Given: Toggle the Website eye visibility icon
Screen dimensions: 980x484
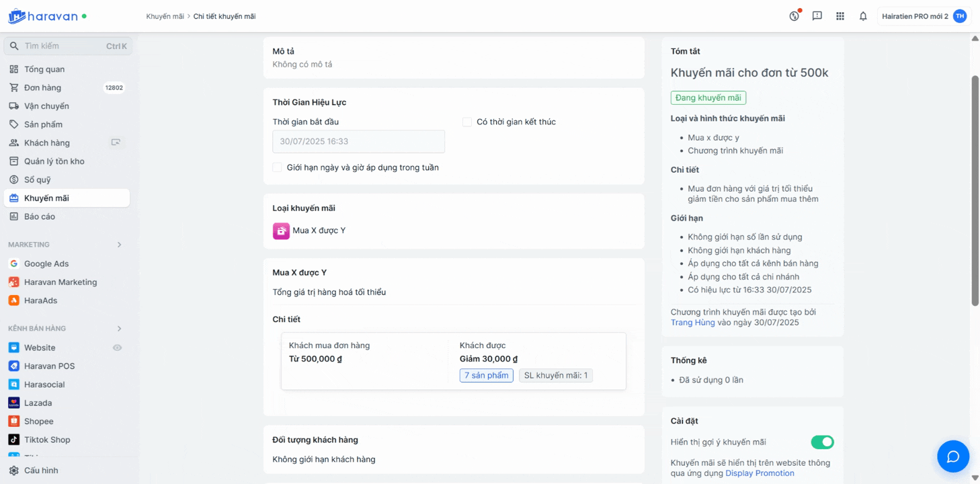Looking at the screenshot, I should 118,348.
